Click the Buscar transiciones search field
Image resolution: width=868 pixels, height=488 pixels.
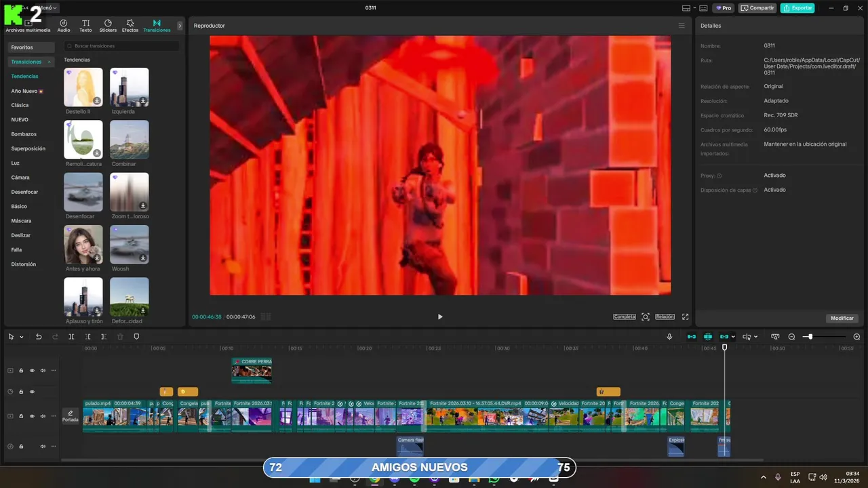(122, 46)
